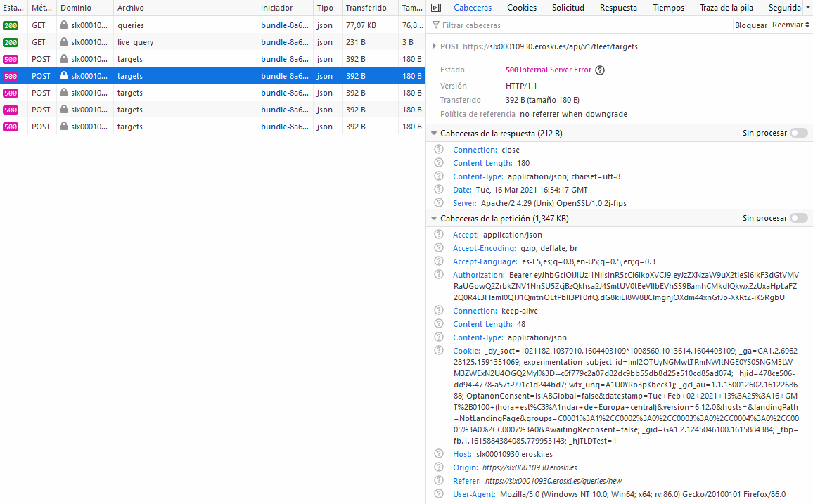Viewport: 813px width, 504px height.
Task: Click the question mark beside the User-Agent header
Action: point(438,494)
